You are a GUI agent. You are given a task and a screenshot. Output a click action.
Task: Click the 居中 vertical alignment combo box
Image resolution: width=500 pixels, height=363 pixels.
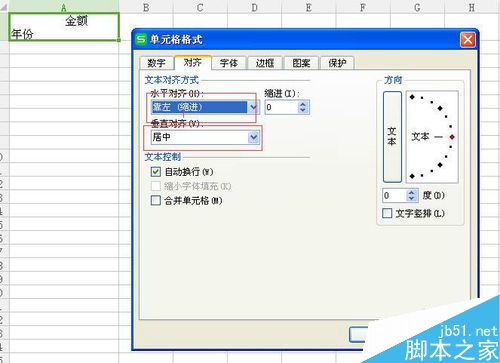click(205, 137)
